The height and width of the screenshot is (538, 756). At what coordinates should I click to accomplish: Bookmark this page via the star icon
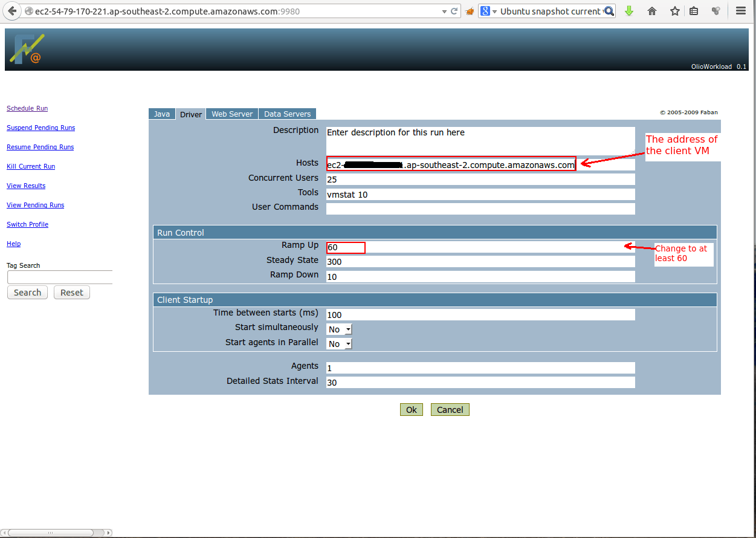(x=674, y=10)
